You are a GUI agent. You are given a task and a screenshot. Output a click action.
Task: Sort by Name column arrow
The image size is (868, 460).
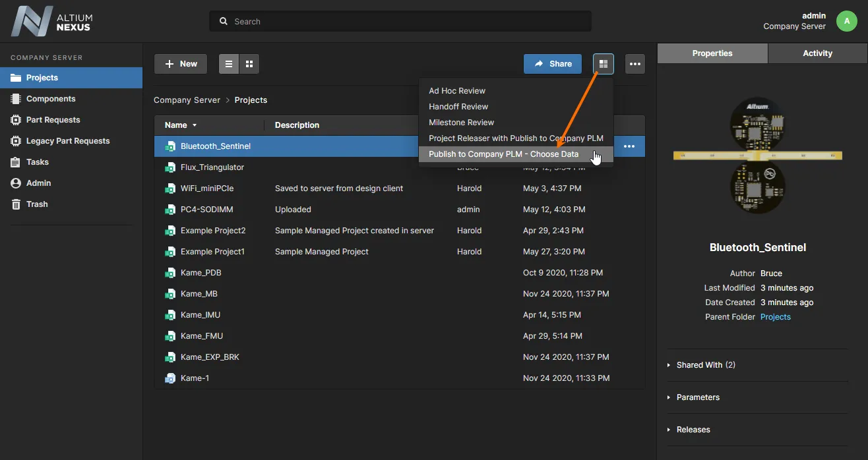click(195, 125)
